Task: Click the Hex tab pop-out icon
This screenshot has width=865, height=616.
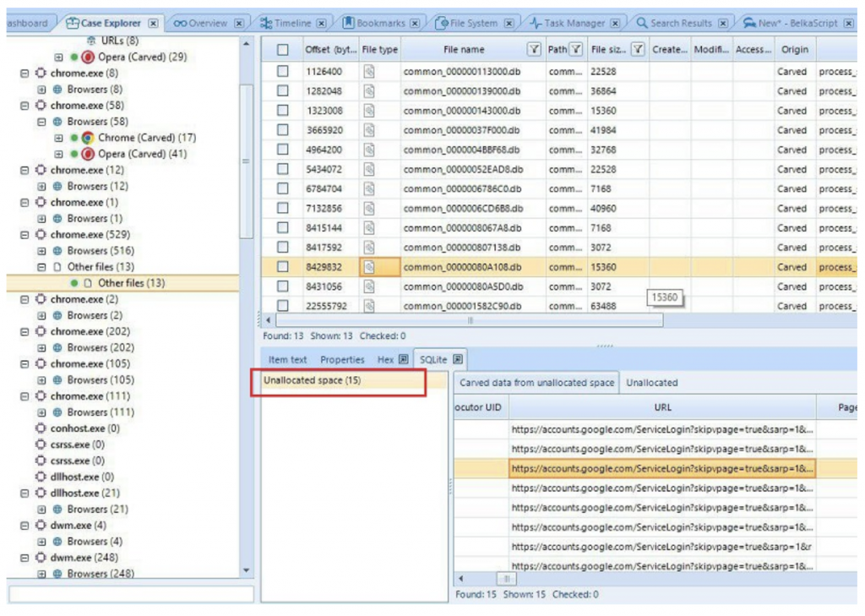Action: [403, 359]
